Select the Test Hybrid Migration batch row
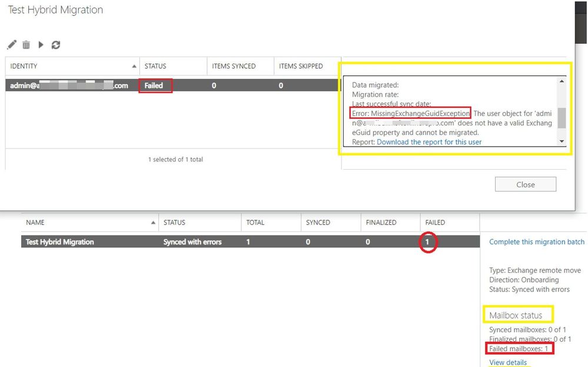The width and height of the screenshot is (588, 367). pyautogui.click(x=251, y=242)
